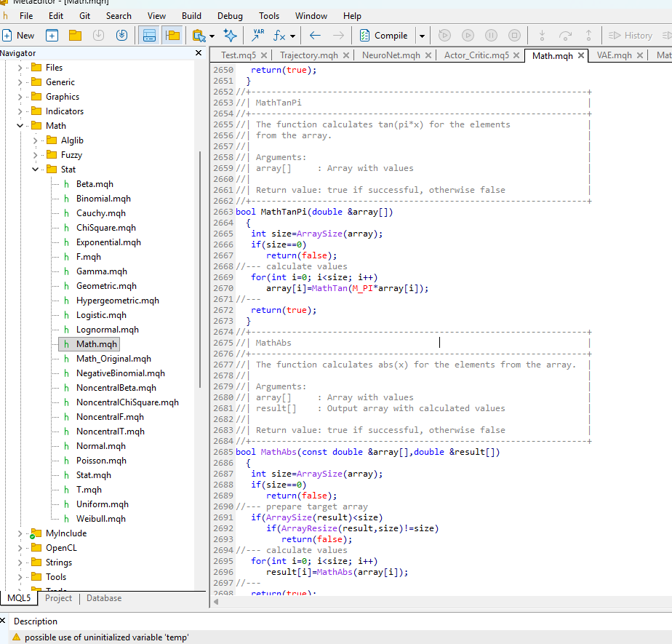Image resolution: width=672 pixels, height=644 pixels.
Task: Switch to the Database tab in Navigator
Action: click(x=104, y=598)
